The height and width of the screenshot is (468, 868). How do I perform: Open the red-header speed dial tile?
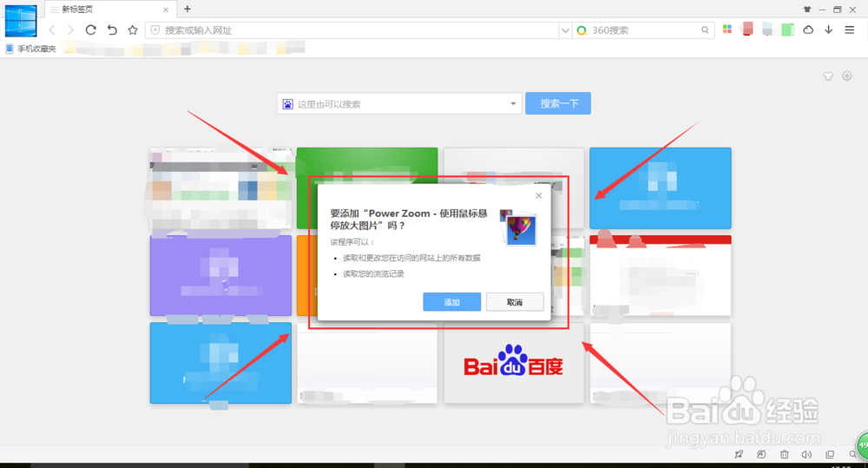click(x=661, y=275)
